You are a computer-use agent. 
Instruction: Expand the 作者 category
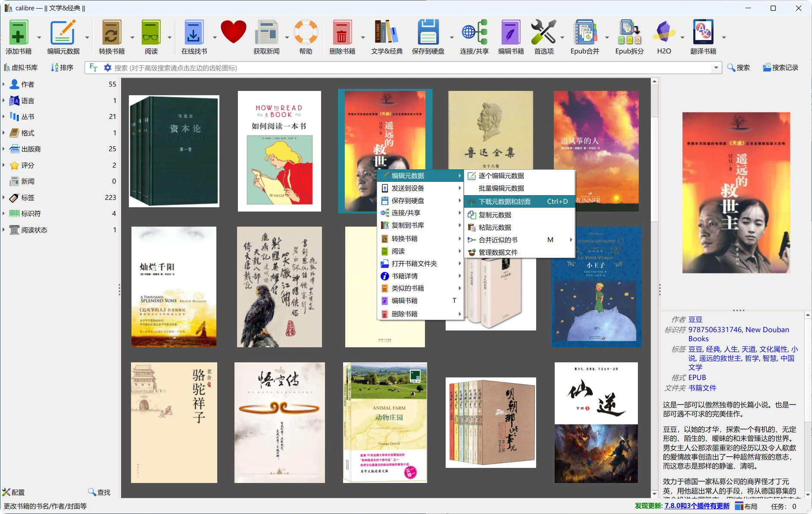point(3,84)
